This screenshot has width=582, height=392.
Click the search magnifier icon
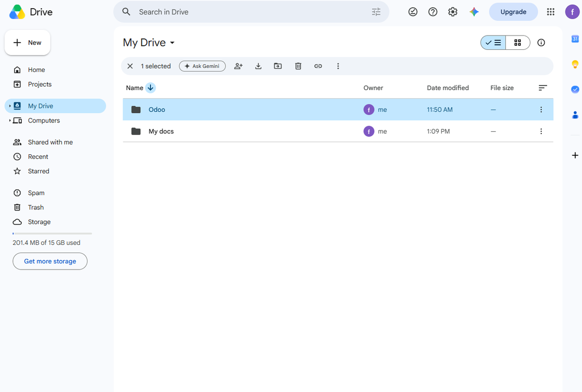tap(126, 12)
